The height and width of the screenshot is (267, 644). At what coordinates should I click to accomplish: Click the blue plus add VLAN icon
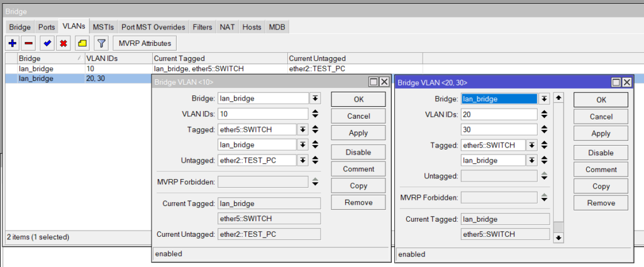[x=13, y=43]
